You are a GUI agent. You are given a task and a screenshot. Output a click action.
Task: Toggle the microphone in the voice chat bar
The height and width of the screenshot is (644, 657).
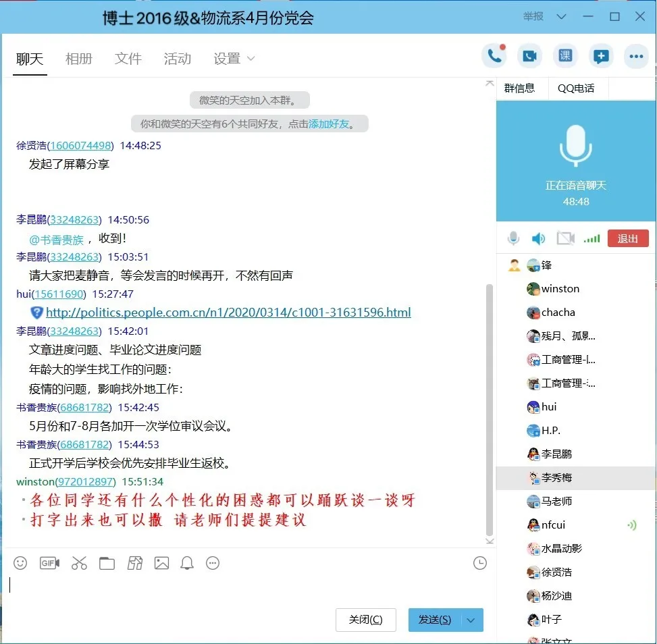[514, 238]
